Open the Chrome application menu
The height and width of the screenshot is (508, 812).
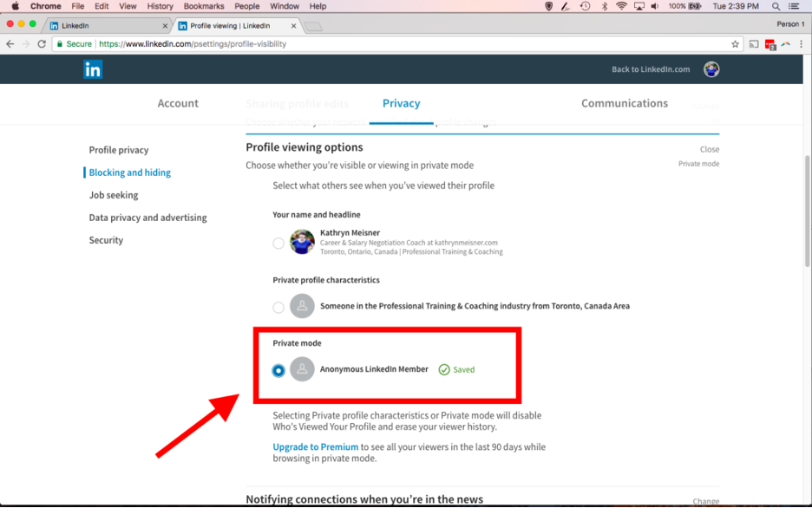click(x=46, y=6)
